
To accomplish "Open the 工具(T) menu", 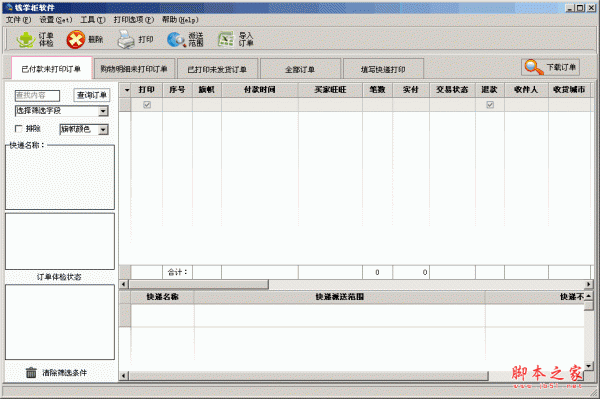I will (x=93, y=20).
